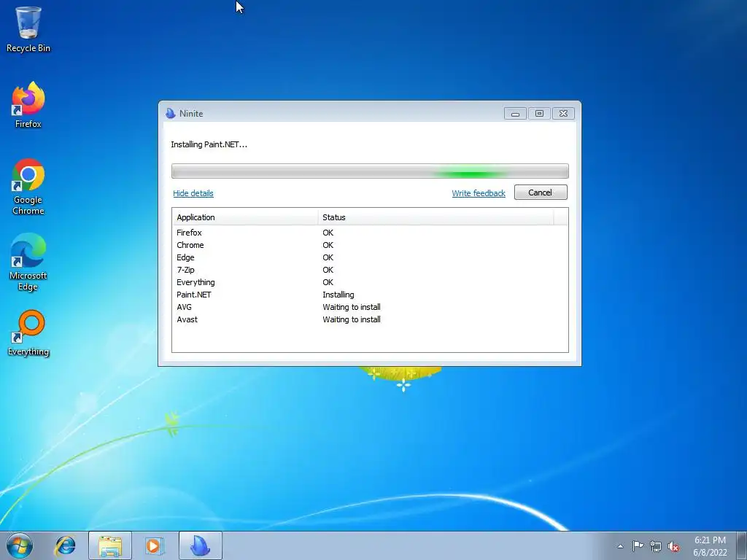
Task: Click the installation progress bar
Action: 370,171
